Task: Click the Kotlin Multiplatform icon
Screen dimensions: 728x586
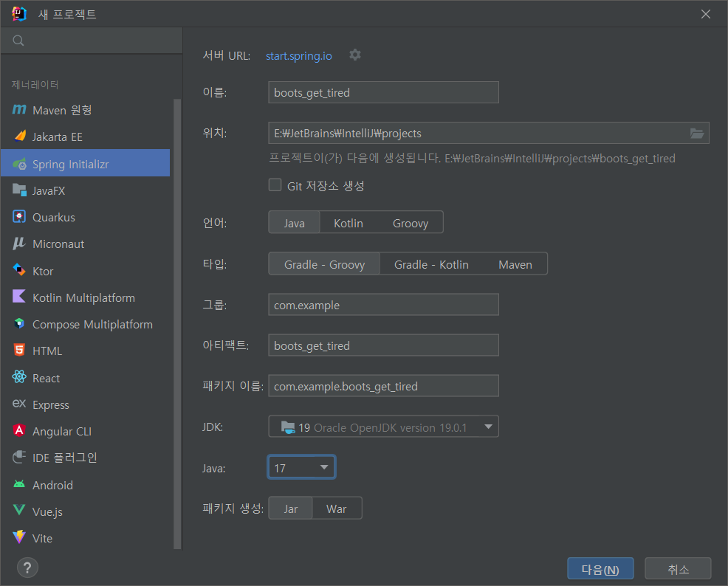Action: click(x=19, y=297)
